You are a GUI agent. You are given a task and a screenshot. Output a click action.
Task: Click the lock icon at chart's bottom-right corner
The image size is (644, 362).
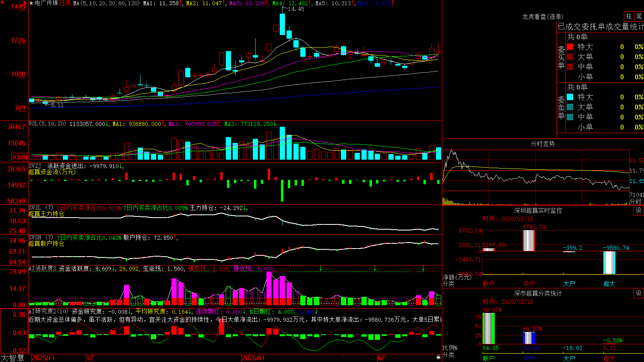439,357
